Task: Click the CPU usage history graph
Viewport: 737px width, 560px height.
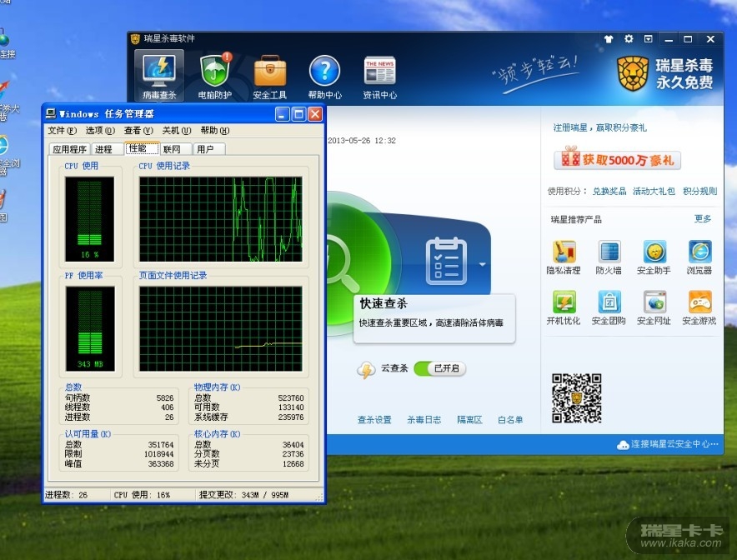Action: [221, 219]
